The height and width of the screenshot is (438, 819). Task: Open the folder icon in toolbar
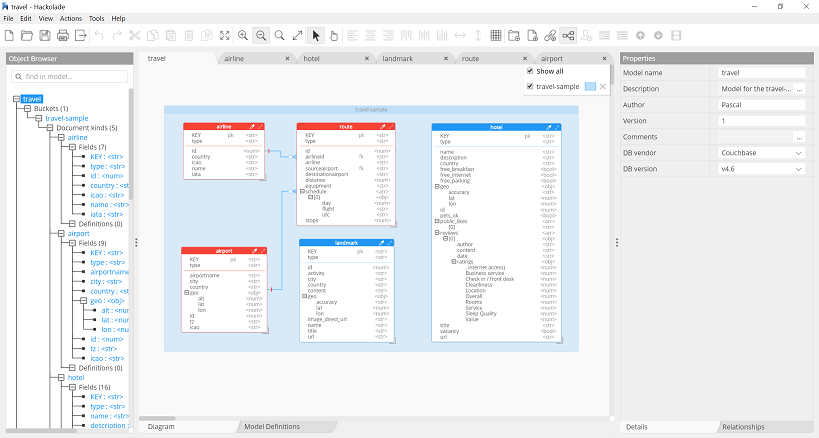click(27, 36)
